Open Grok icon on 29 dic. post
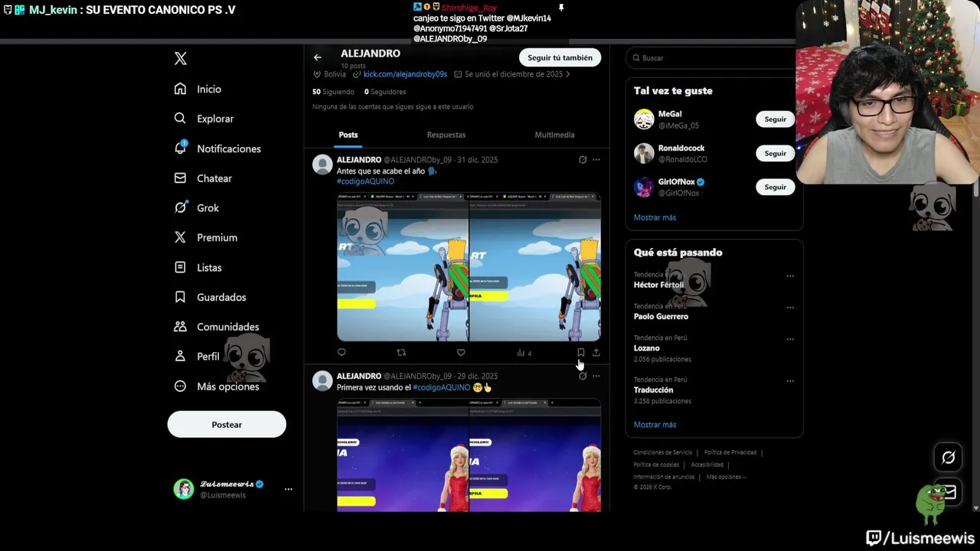 [583, 376]
